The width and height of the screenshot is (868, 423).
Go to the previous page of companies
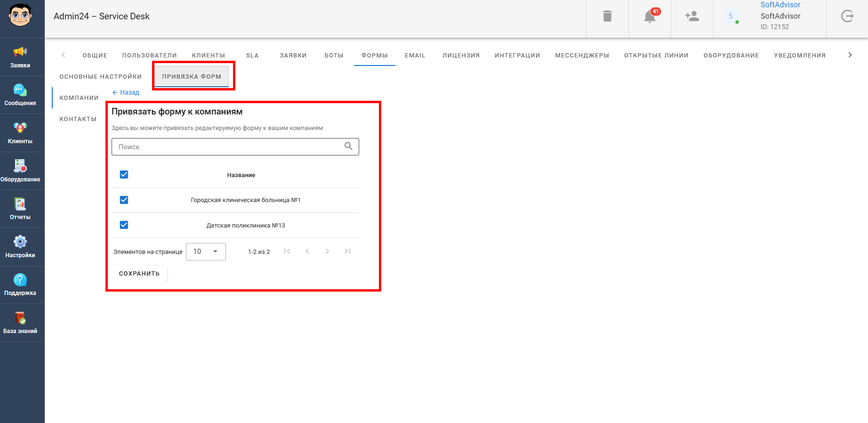pos(307,252)
